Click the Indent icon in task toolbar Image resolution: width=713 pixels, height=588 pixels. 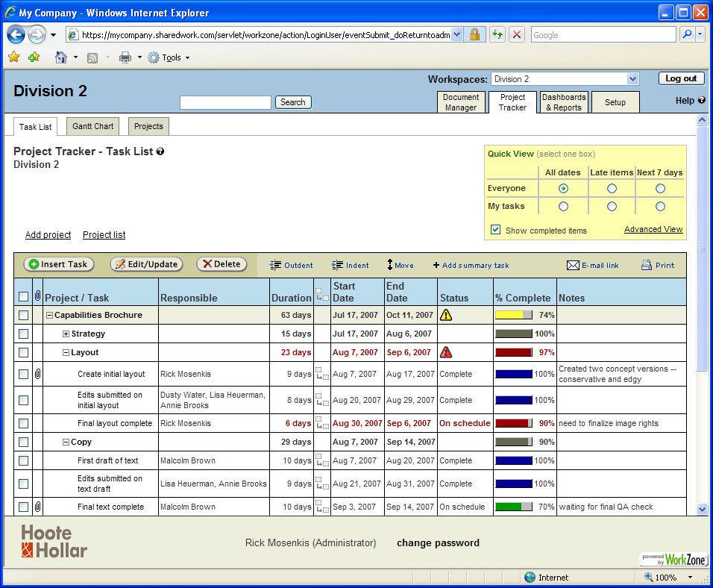(x=337, y=265)
